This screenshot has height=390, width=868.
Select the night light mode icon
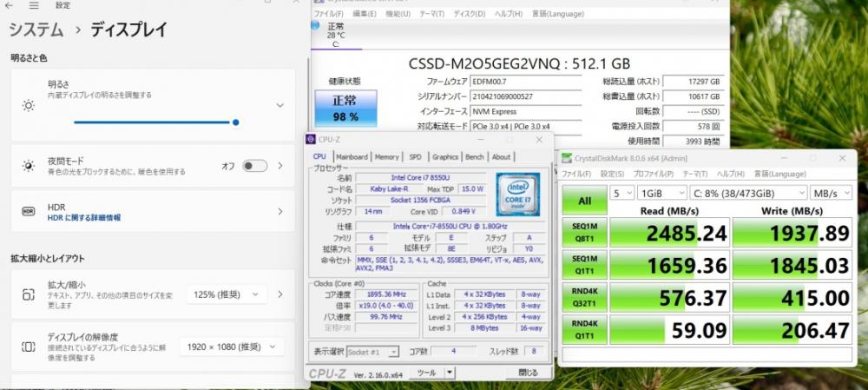tap(29, 166)
